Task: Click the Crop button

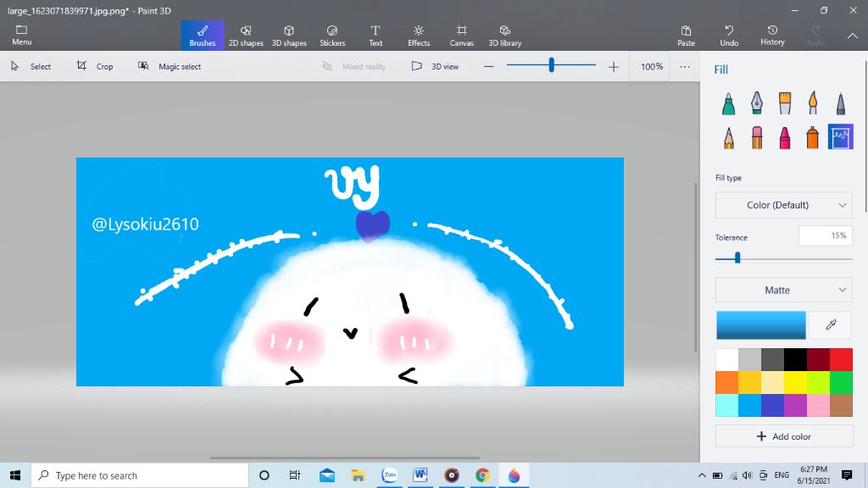Action: pyautogui.click(x=95, y=66)
